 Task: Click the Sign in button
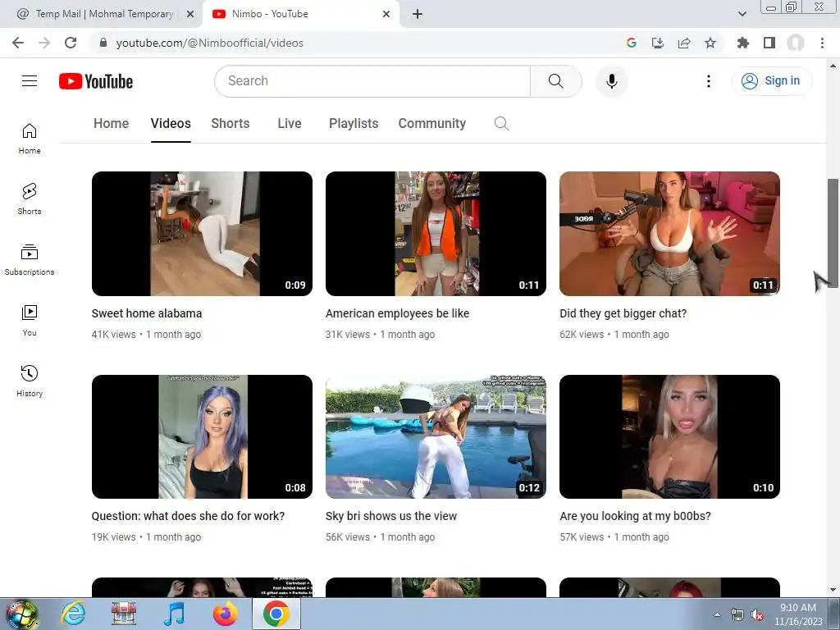click(x=772, y=81)
